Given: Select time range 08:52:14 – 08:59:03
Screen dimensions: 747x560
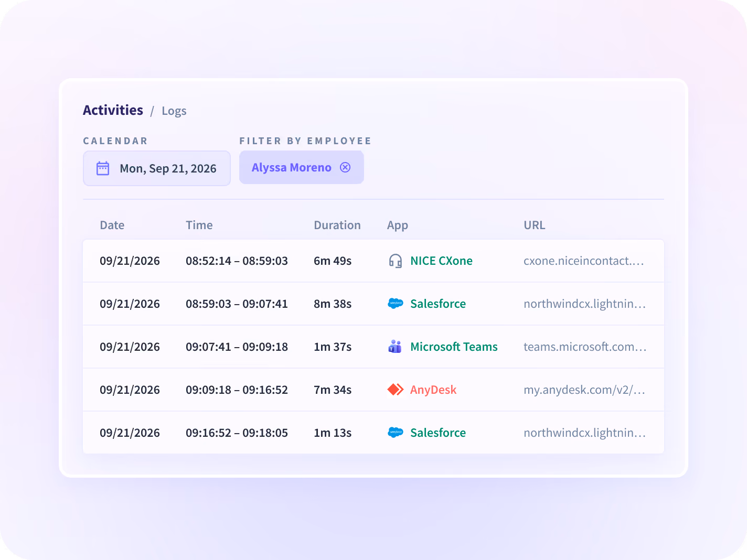Looking at the screenshot, I should tap(237, 261).
